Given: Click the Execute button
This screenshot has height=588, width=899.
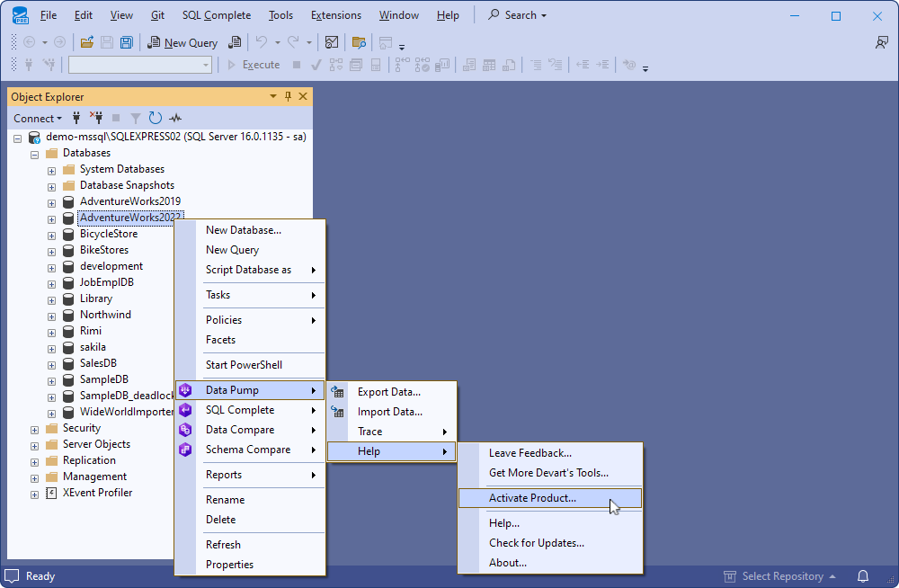Looking at the screenshot, I should [x=254, y=65].
